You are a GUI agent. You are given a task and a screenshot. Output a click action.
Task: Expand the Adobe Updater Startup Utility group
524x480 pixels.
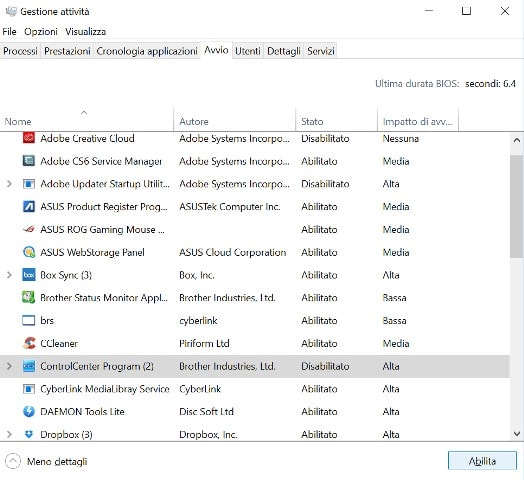(9, 184)
